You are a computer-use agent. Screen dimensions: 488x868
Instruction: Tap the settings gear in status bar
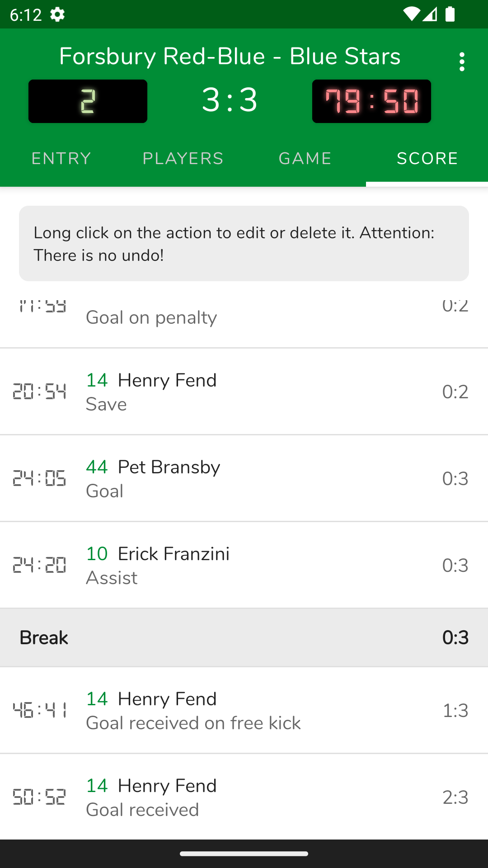pos(57,14)
